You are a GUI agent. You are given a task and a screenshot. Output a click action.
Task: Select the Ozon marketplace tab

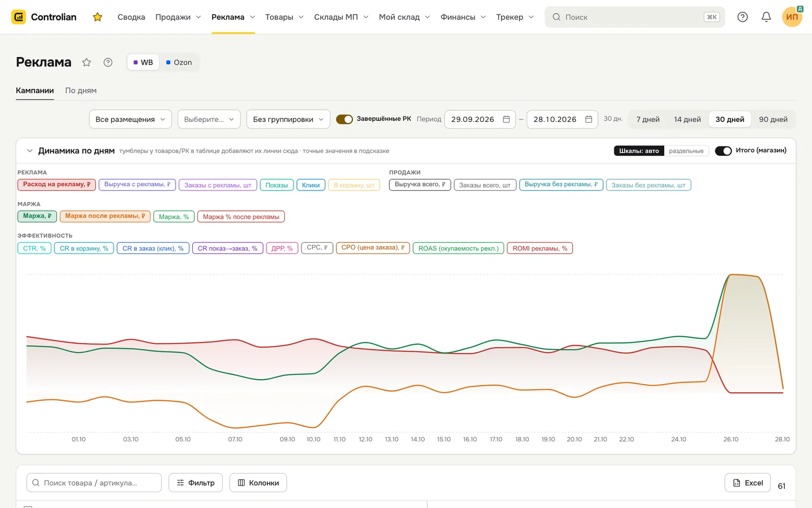pos(179,62)
